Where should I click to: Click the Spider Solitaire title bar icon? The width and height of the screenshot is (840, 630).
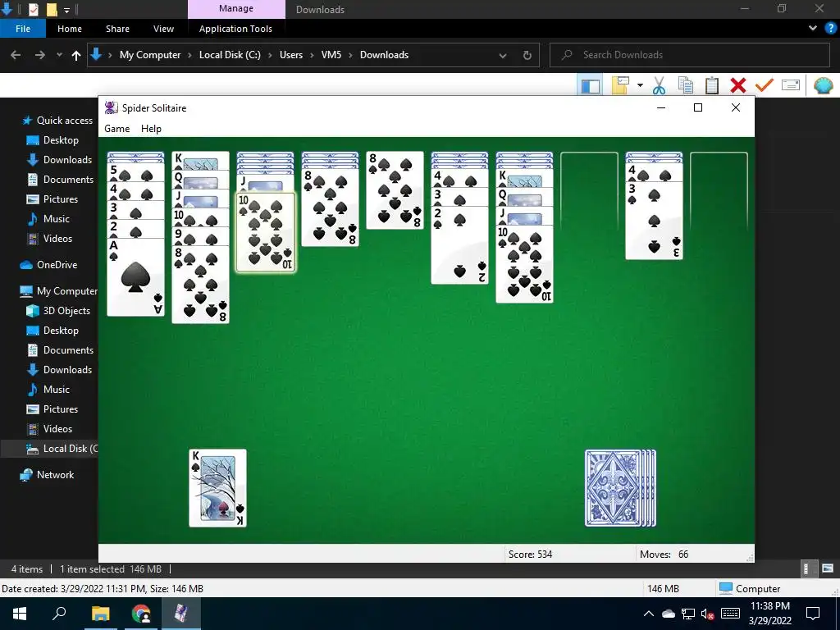pos(111,107)
